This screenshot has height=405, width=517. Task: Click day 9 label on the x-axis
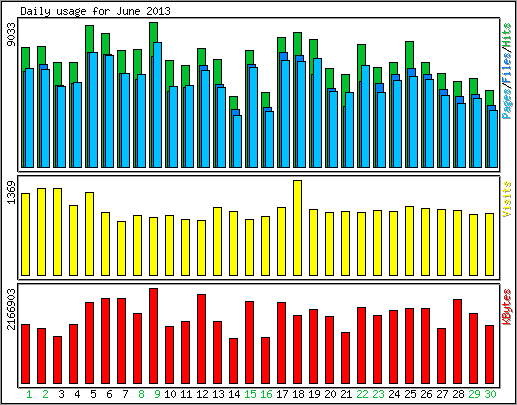coord(157,394)
